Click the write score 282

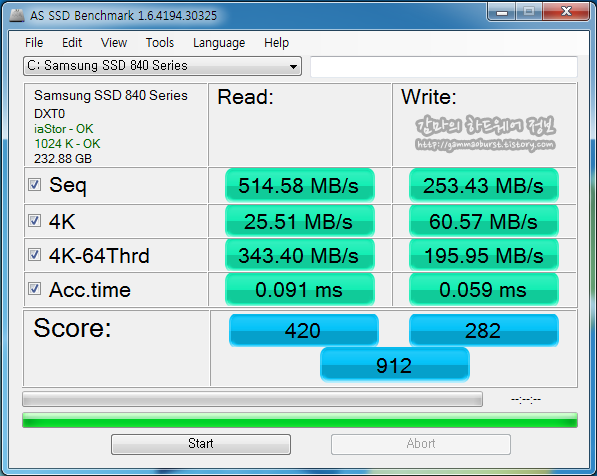[x=484, y=330]
